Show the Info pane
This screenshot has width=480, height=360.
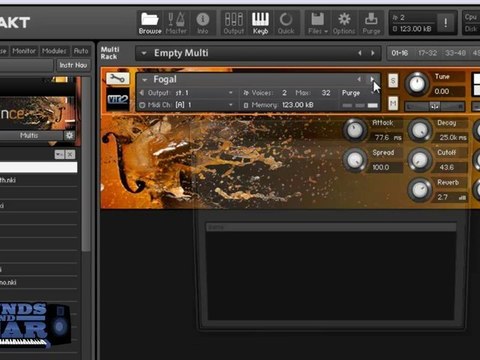click(x=202, y=23)
